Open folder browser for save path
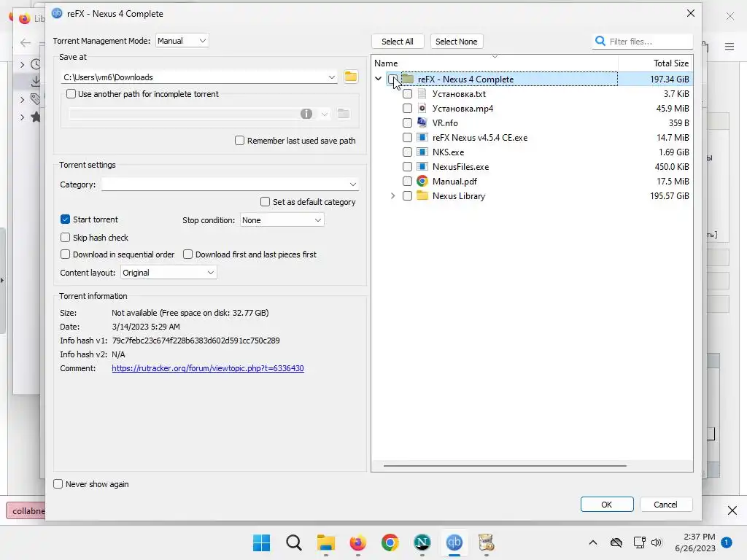 [x=351, y=77]
